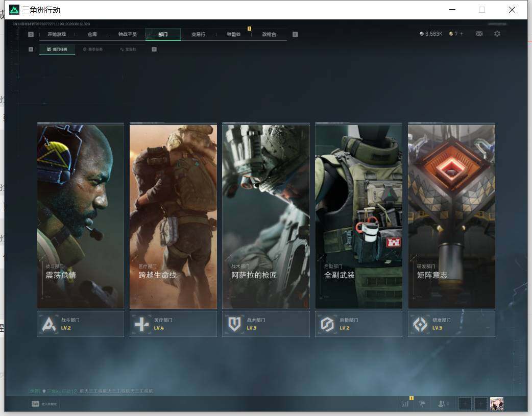Open the 矩阵意志 research department card
Screen dimensions: 532x416
pyautogui.click(x=452, y=216)
